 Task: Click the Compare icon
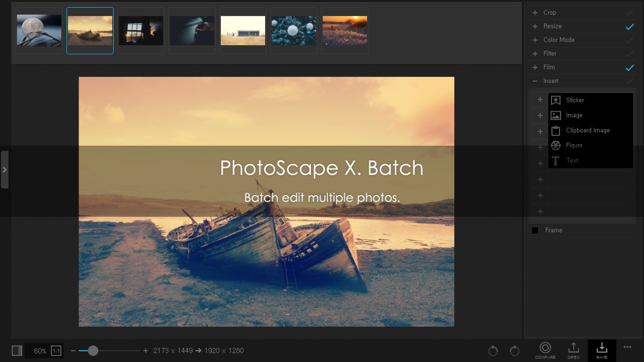coord(545,347)
